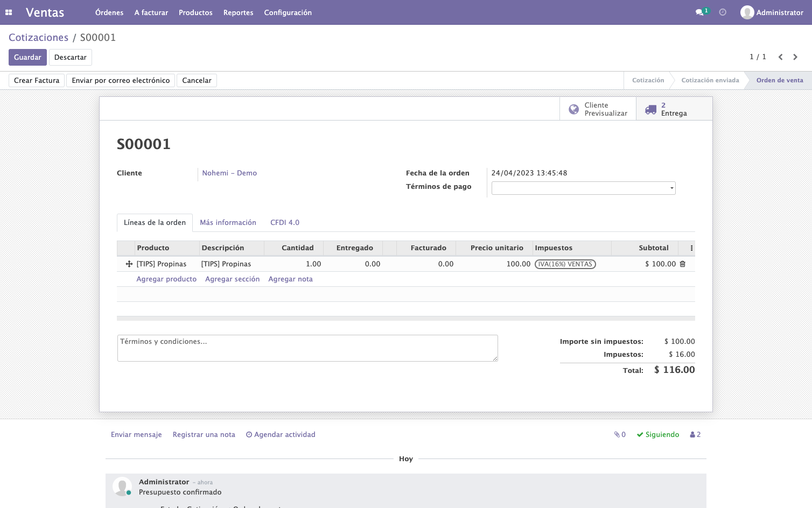Screen dimensions: 812x508
Task: Click Agendar actividad clock link
Action: (281, 435)
